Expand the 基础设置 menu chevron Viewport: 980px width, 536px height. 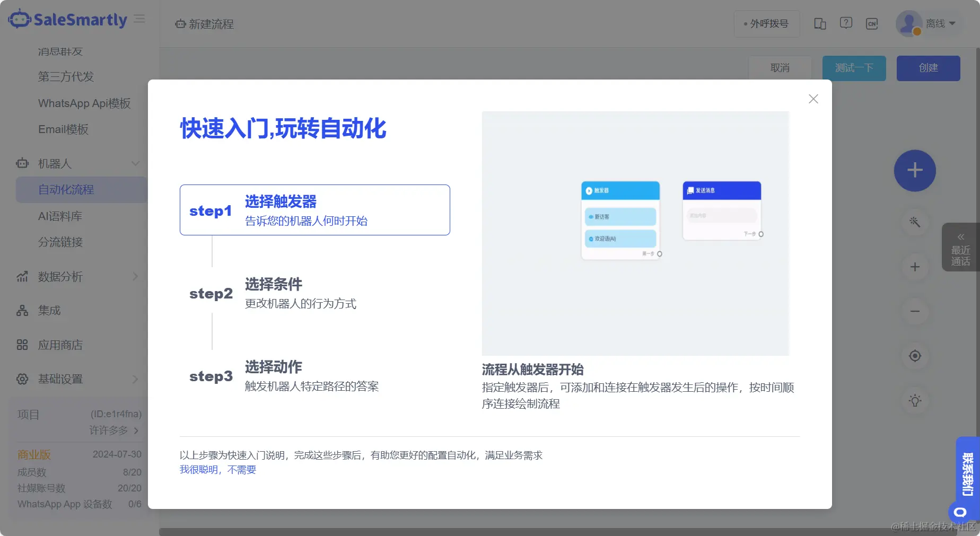[135, 379]
